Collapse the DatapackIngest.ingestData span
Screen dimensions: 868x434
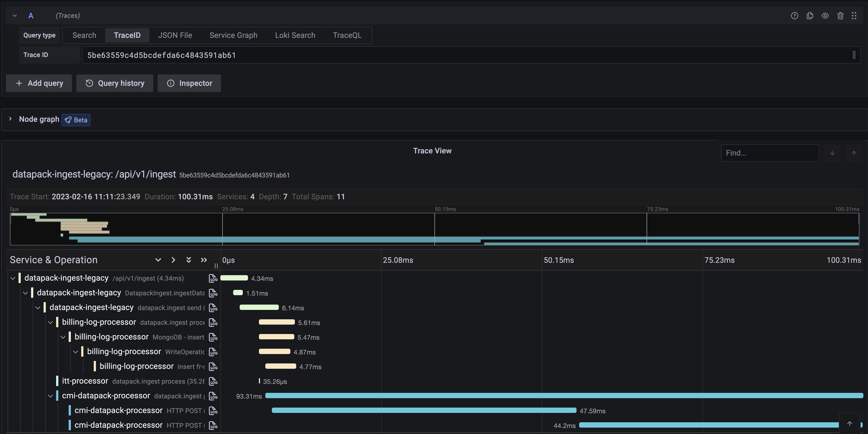point(25,293)
